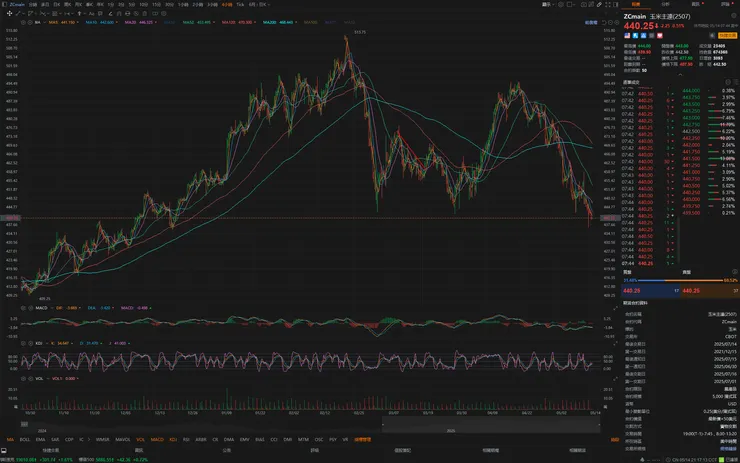Toggle the RSI indicator at bottom
The image size is (740, 463).
click(x=187, y=439)
